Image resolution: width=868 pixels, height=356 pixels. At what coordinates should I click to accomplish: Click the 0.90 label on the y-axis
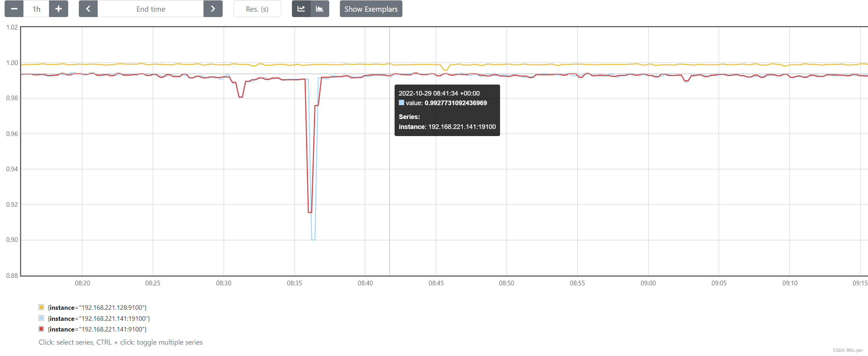pos(12,240)
